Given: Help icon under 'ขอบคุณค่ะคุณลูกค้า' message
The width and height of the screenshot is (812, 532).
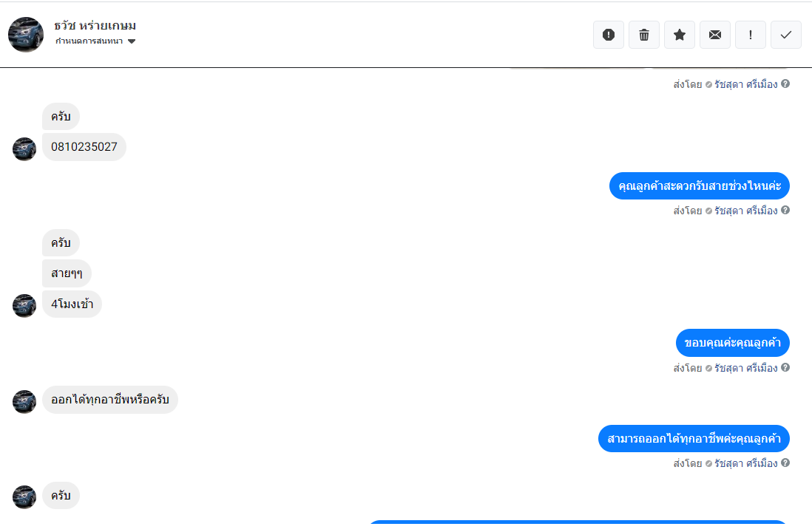Looking at the screenshot, I should [785, 367].
